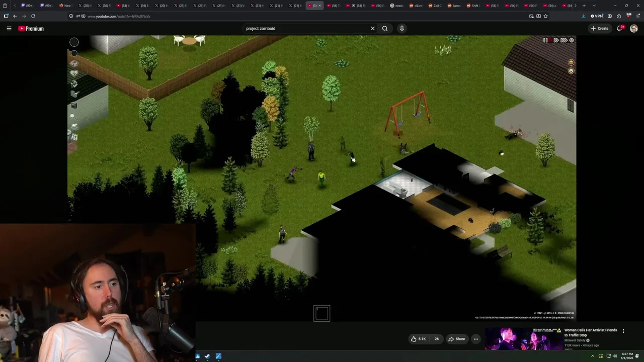644x362 pixels.
Task: Open a new browser tab
Action: point(584,6)
